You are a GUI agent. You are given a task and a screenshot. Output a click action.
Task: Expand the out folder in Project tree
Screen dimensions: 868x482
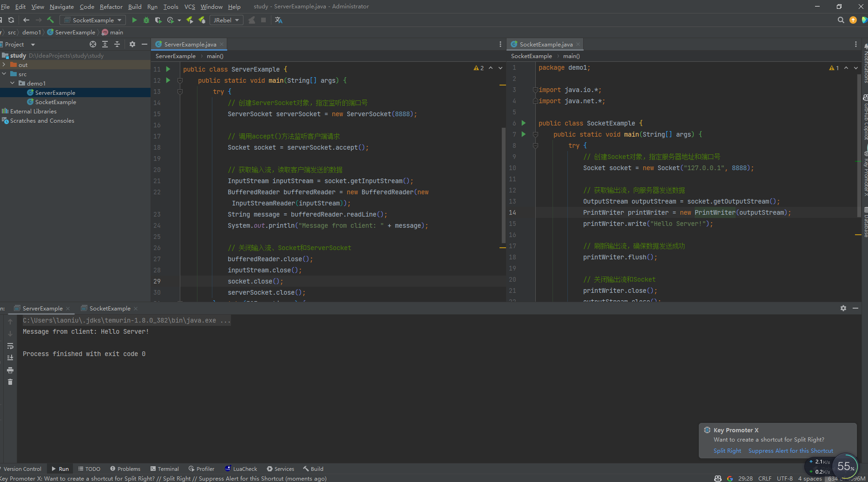point(4,65)
